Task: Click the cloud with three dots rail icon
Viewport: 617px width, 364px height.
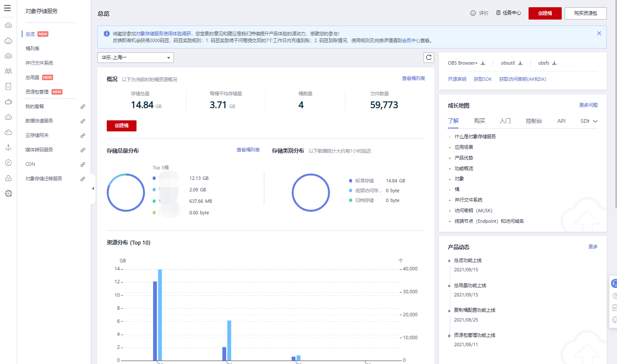Action: tap(8, 41)
